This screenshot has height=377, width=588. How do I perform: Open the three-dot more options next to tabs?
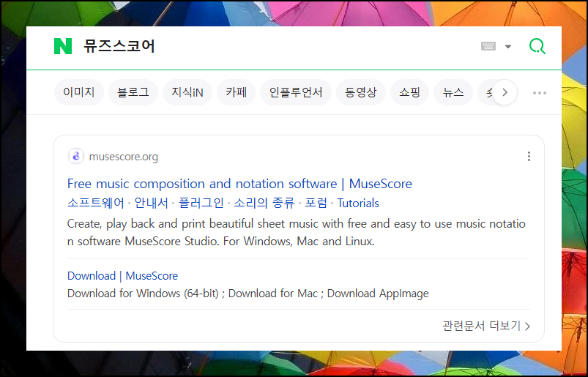(x=540, y=92)
